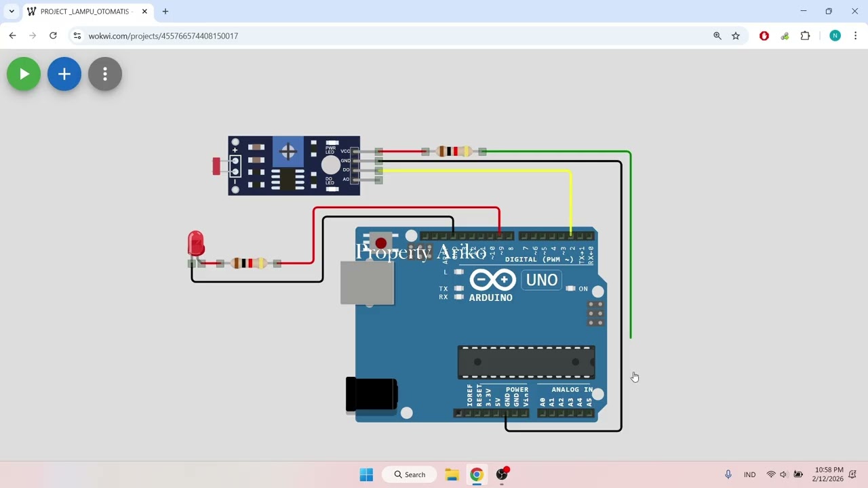Click the microphone icon in the system tray
Screen dimensions: 868x488
[728, 474]
